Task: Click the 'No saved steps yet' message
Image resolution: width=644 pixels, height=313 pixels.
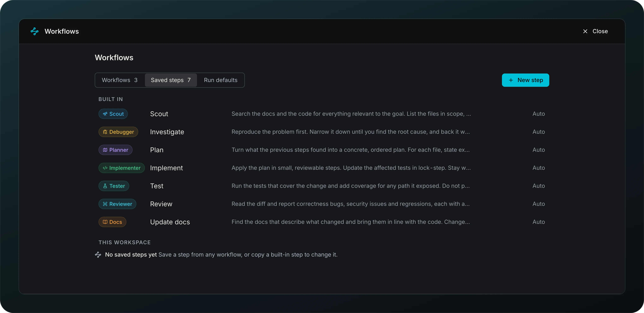Action: point(131,255)
